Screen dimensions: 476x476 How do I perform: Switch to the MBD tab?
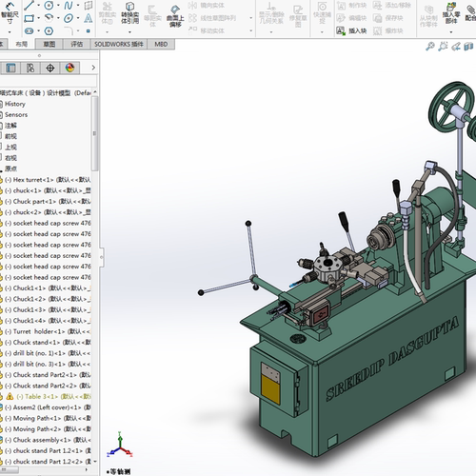161,45
